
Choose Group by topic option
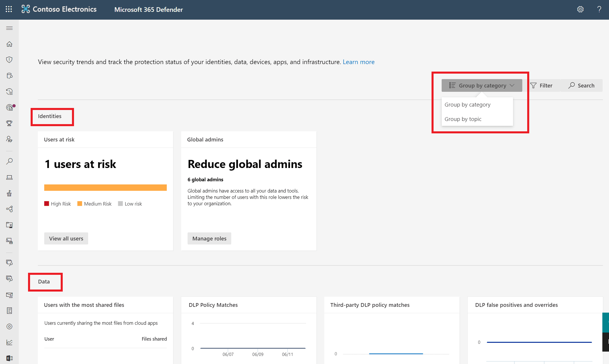[463, 119]
